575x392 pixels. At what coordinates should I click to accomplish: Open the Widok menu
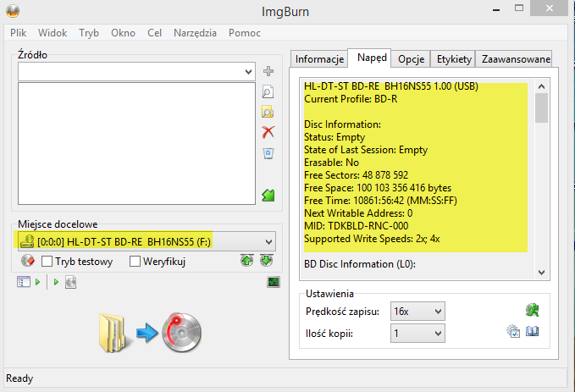pyautogui.click(x=53, y=33)
